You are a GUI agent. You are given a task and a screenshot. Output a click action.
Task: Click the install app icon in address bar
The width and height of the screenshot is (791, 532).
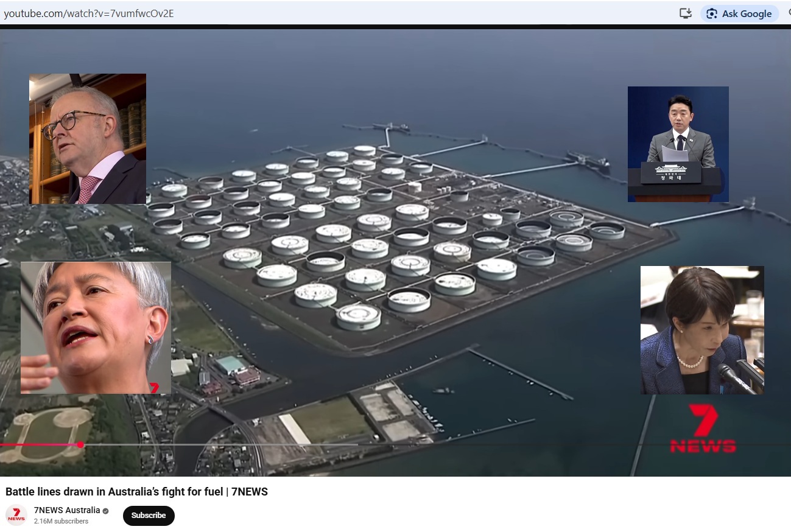pos(686,13)
